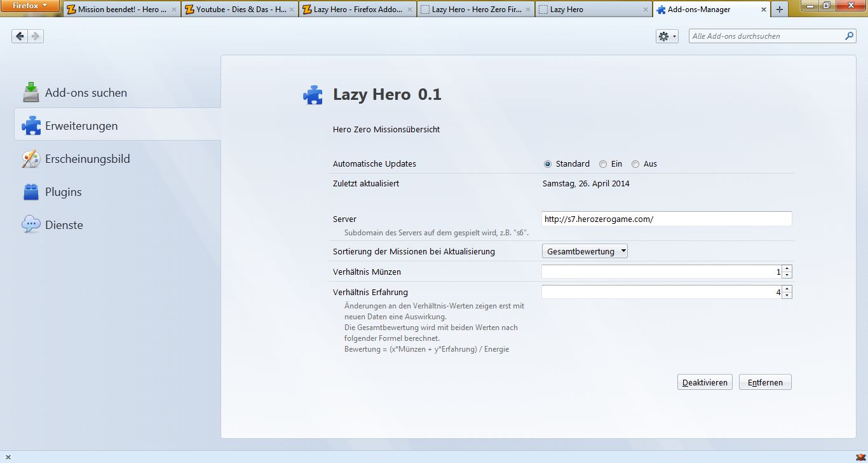Click the Lazy Hero puzzle icon in header
868x463 pixels.
click(x=313, y=95)
